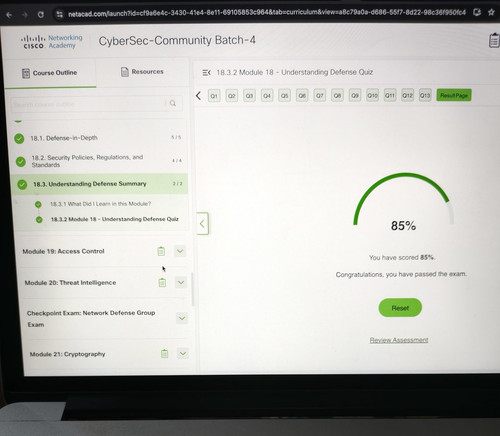Open question Q4
500x436 pixels.
coord(267,96)
